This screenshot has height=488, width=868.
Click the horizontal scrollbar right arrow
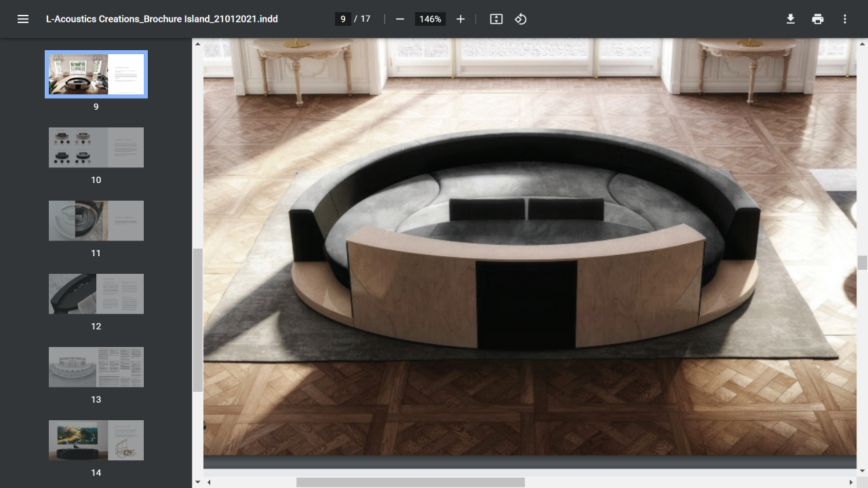(852, 482)
